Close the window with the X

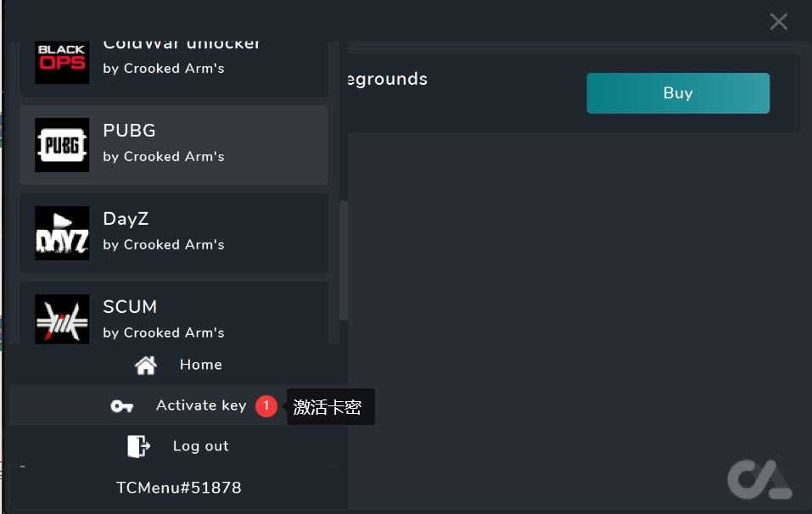tap(778, 22)
